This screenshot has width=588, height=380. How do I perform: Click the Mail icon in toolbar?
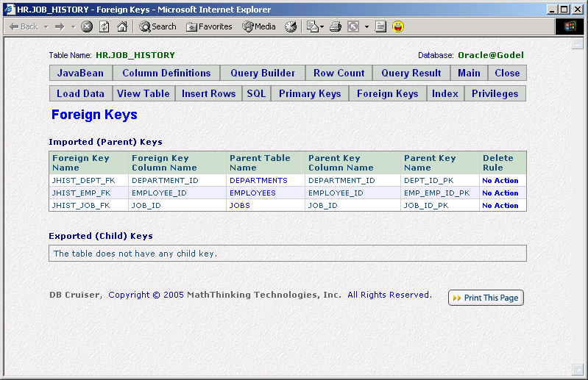coord(312,26)
